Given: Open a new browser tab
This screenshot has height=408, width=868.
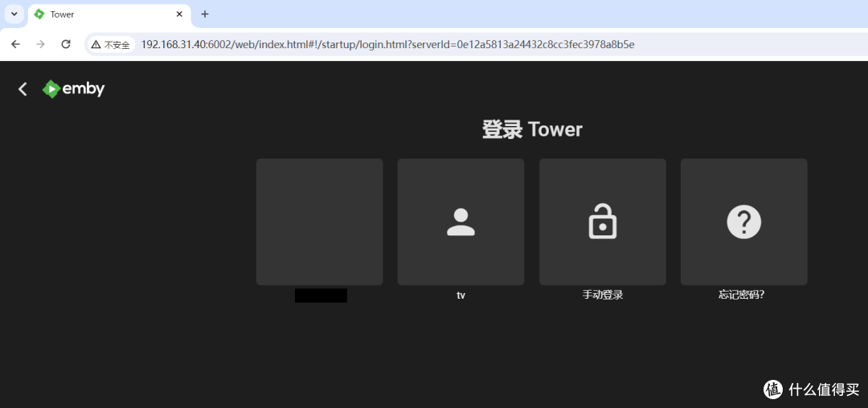Looking at the screenshot, I should click(205, 14).
